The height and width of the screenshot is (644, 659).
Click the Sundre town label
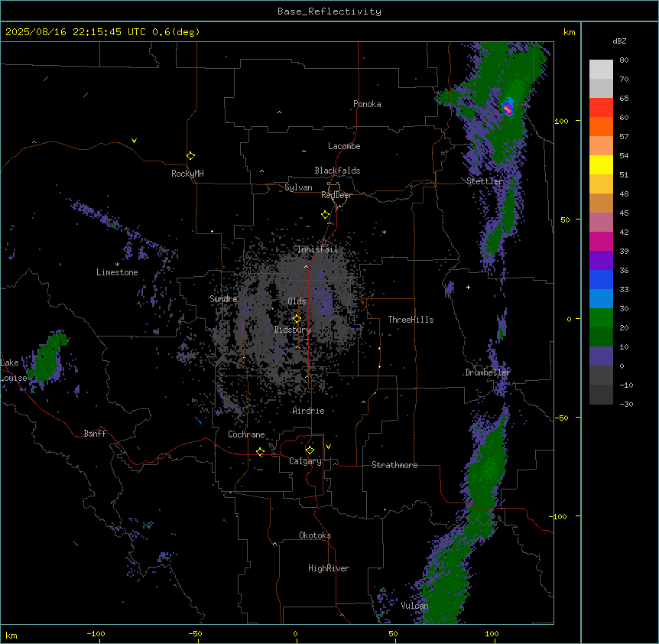[x=223, y=299]
